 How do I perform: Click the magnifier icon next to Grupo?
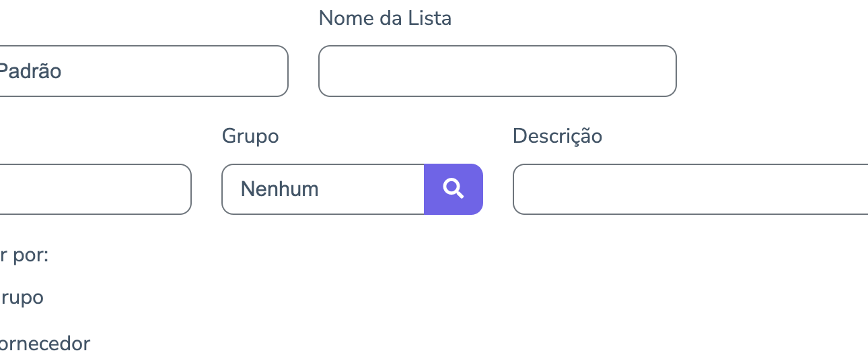tap(454, 189)
